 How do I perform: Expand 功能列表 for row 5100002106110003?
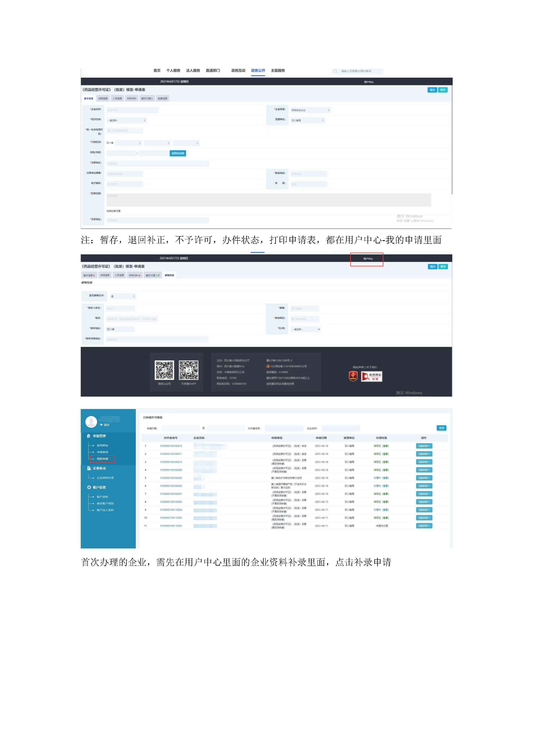click(424, 526)
